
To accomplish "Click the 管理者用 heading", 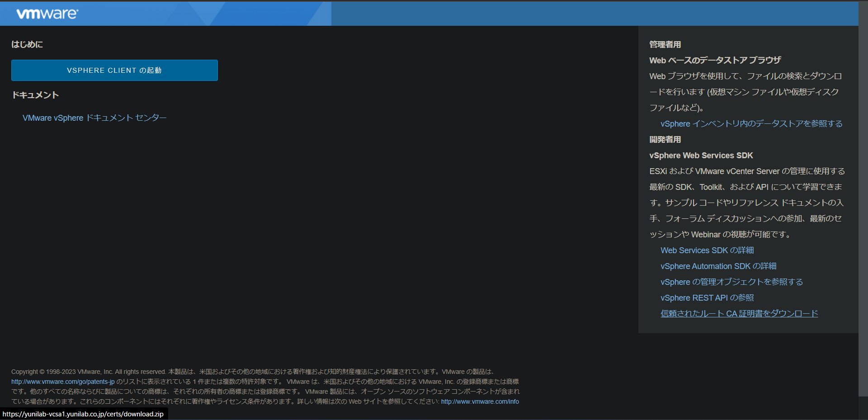I will (x=665, y=44).
